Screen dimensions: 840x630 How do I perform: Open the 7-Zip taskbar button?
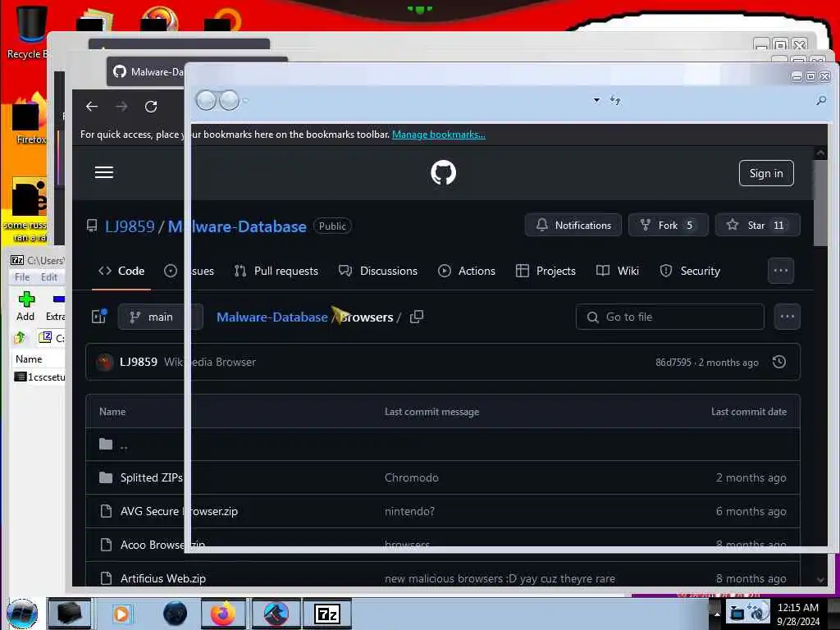pos(327,614)
